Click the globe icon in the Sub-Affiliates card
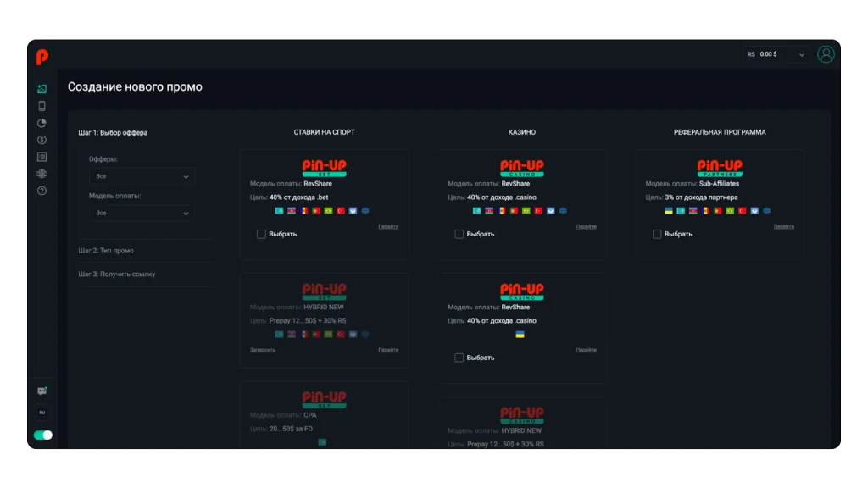Image resolution: width=868 pixels, height=488 pixels. tap(766, 211)
